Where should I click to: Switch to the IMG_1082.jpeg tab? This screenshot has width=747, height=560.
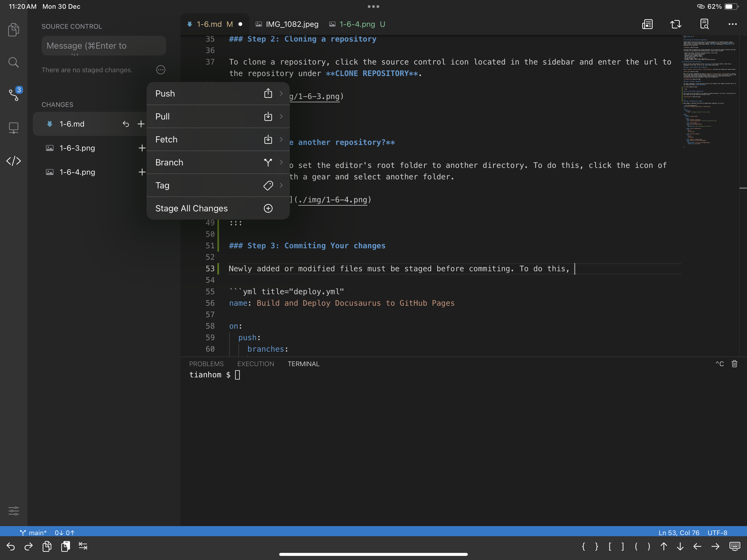(x=287, y=24)
